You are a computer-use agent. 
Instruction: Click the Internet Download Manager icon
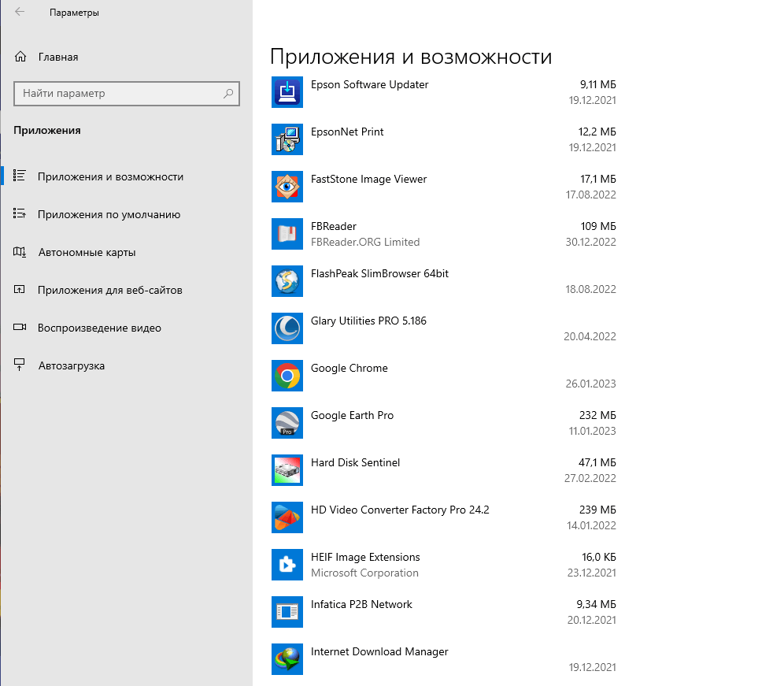coord(287,659)
